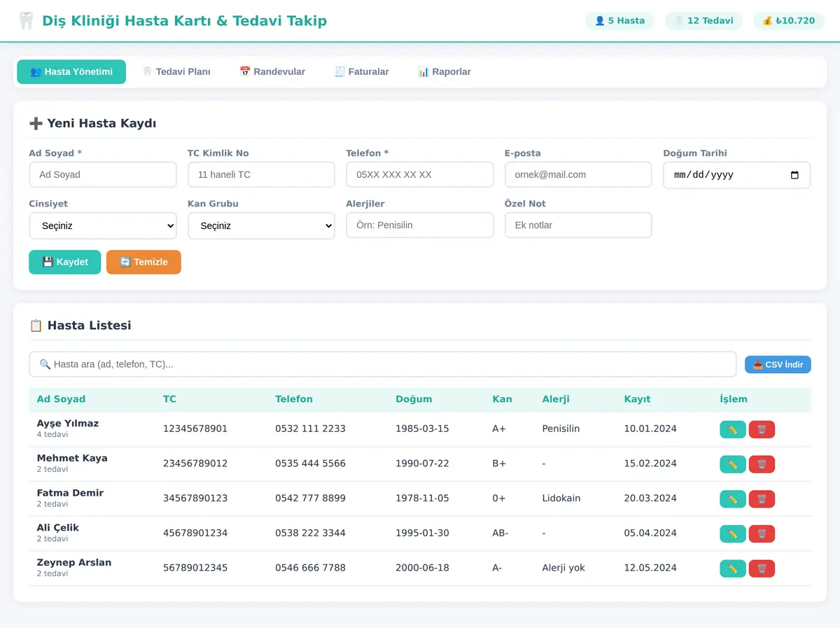The height and width of the screenshot is (628, 840).
Task: Click the 5 Hasta stat badge
Action: 619,21
